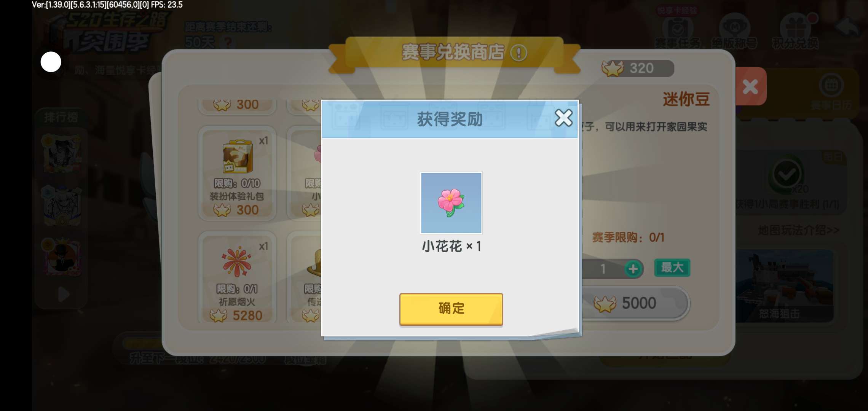
Task: Confirm the reward with 确定 button
Action: [x=451, y=309]
